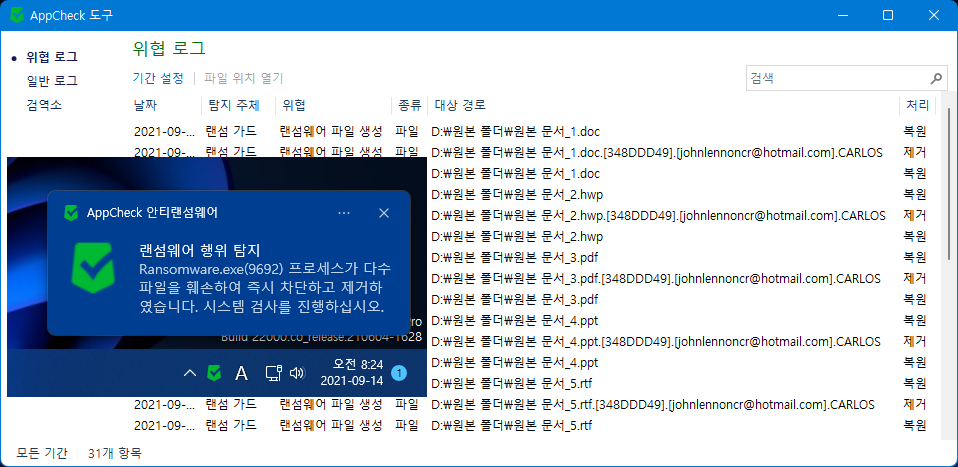Select 위협 로그 in the sidebar
The image size is (958, 467).
pos(52,57)
